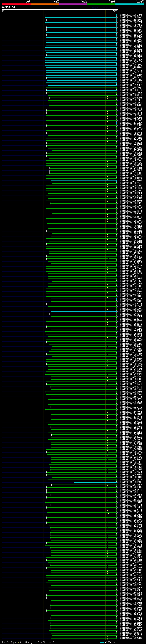Screen dimensions: 146x644
Task: Select hit label UniRef100_Q5LXC5
Action: point(131,613)
